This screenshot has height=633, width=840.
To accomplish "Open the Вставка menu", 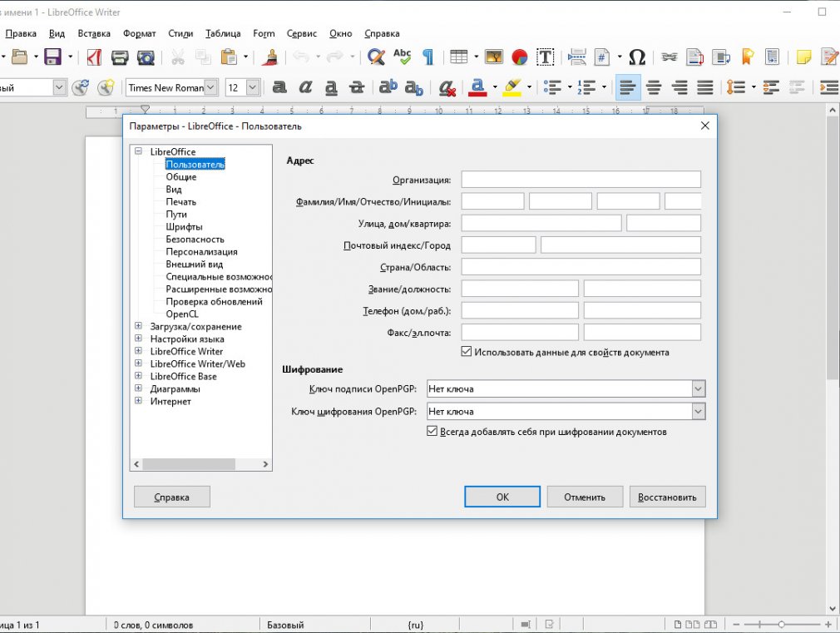I will (x=94, y=33).
